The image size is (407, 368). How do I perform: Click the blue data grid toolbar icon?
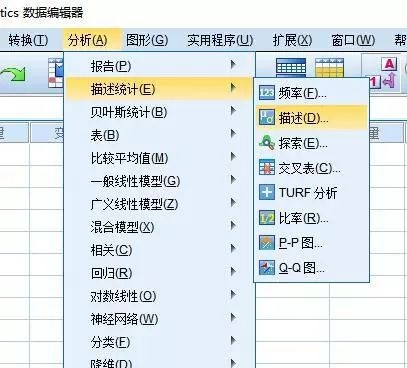coord(291,67)
